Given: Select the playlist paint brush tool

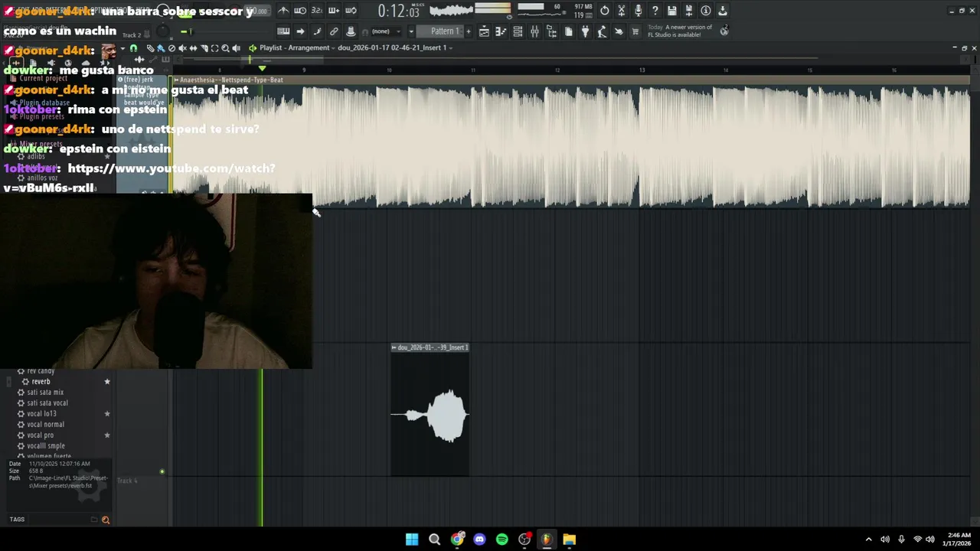Looking at the screenshot, I should tap(160, 47).
